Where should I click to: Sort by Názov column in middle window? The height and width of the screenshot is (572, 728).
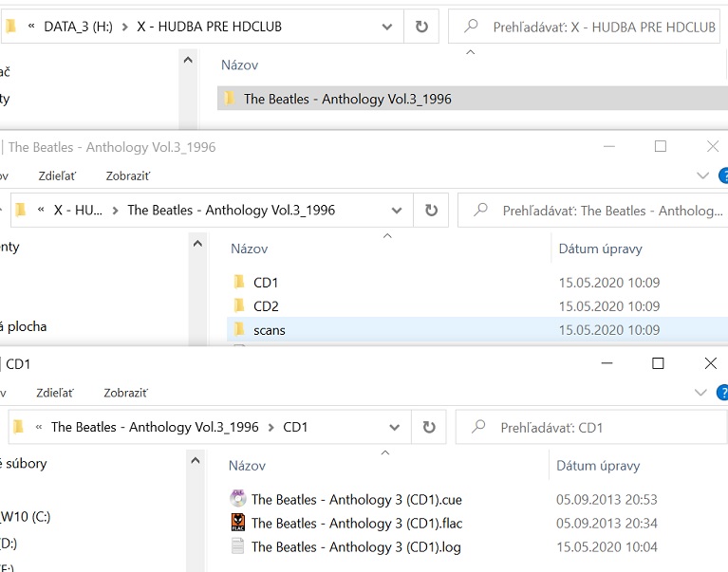tap(250, 249)
